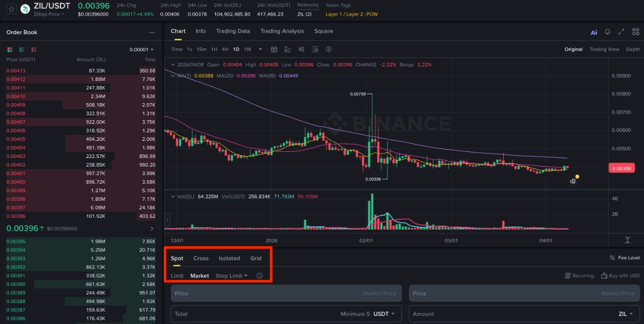The height and width of the screenshot is (324, 644).
Task: Open order book detail arrow beside 0.00396
Action: coord(152,228)
